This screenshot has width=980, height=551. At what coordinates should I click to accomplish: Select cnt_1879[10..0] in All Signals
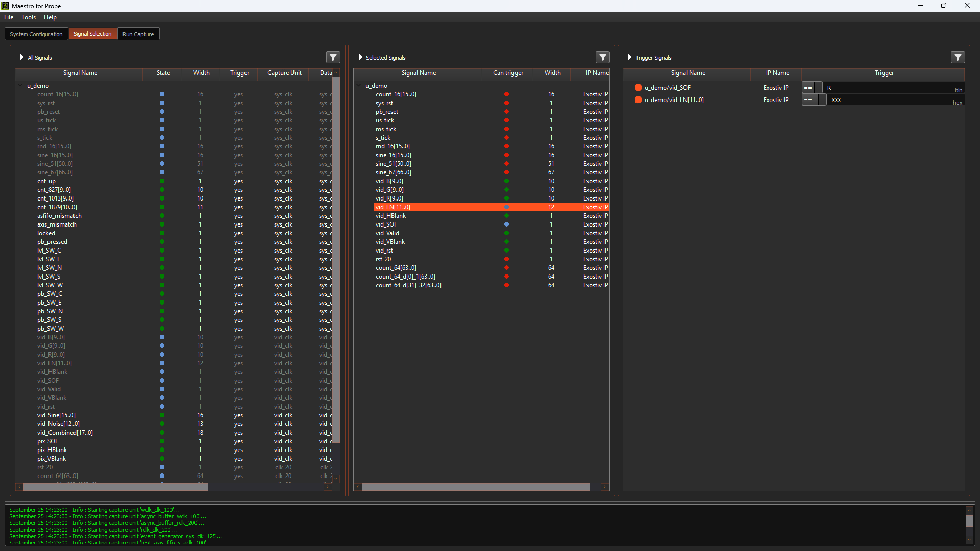point(57,207)
